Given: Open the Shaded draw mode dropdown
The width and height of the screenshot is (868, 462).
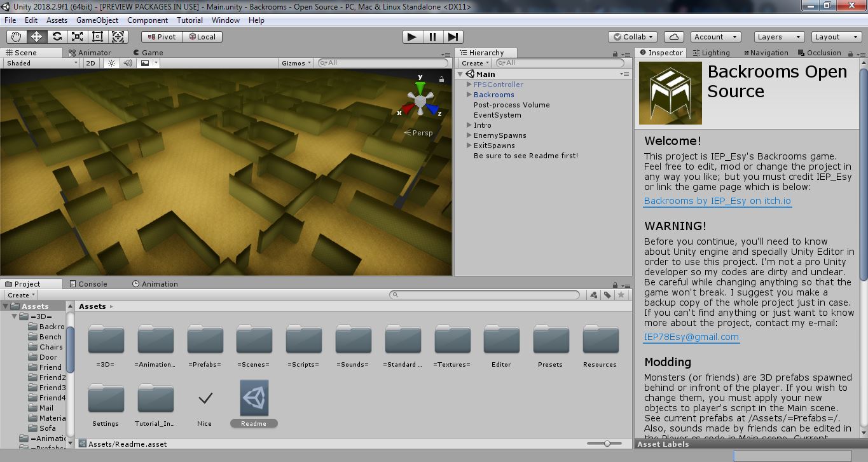Looking at the screenshot, I should (x=41, y=63).
